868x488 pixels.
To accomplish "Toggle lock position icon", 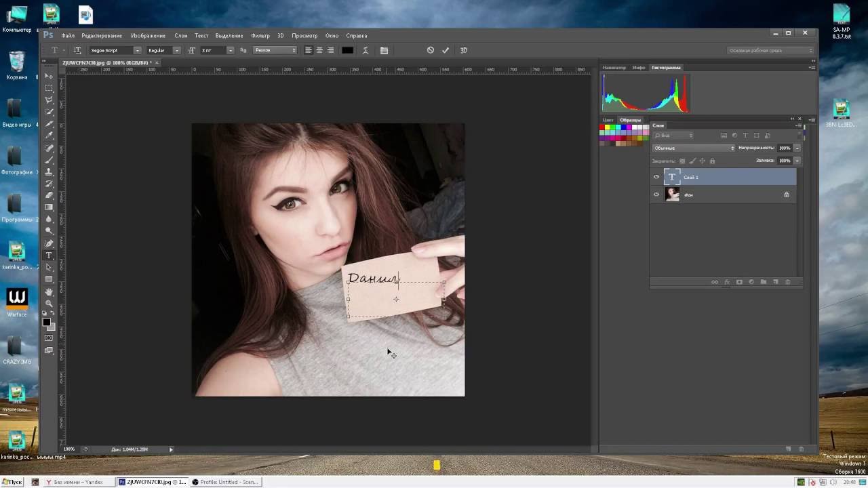I will (x=702, y=161).
